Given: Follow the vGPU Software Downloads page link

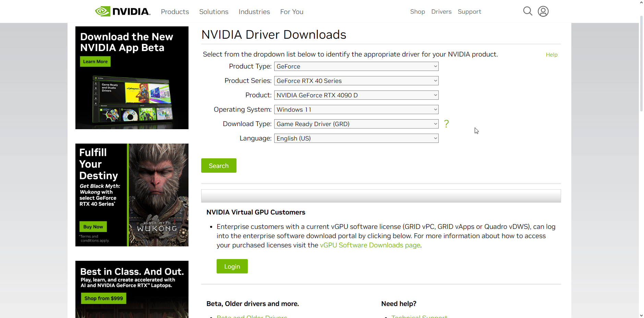Looking at the screenshot, I should (370, 245).
